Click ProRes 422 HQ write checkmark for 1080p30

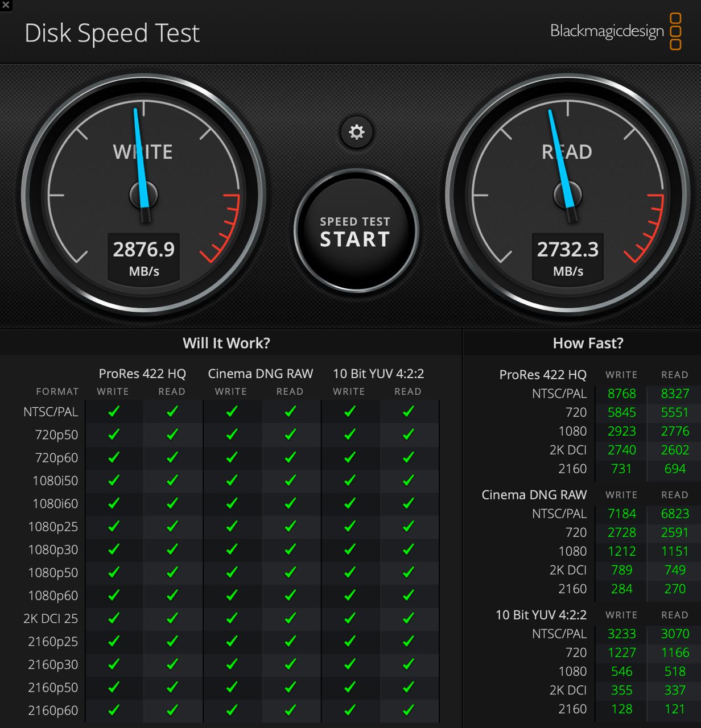click(x=114, y=549)
